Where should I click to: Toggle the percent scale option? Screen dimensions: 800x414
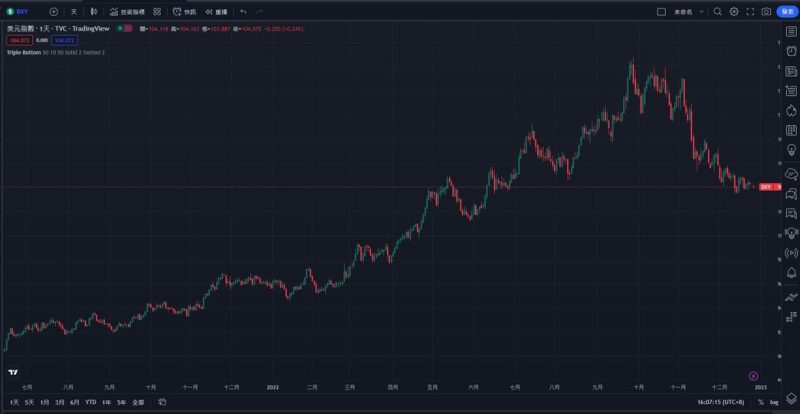(x=760, y=402)
